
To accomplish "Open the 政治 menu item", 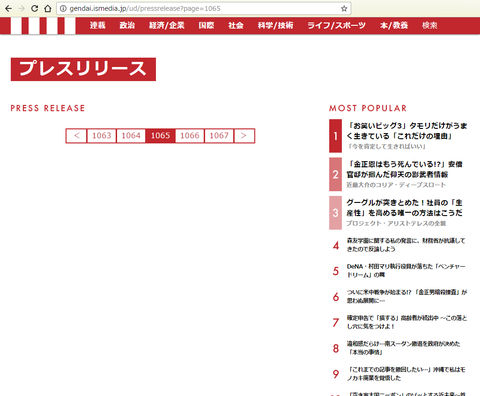I will (x=127, y=25).
